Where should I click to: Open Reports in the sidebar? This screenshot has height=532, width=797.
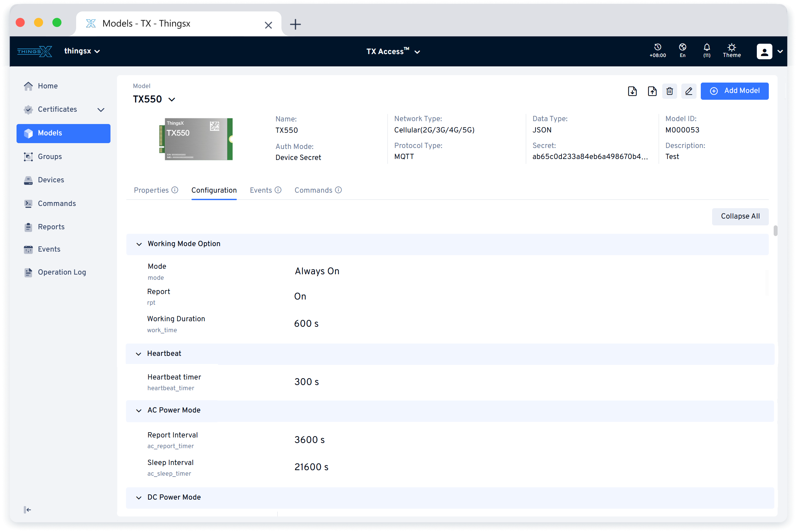coord(63,227)
